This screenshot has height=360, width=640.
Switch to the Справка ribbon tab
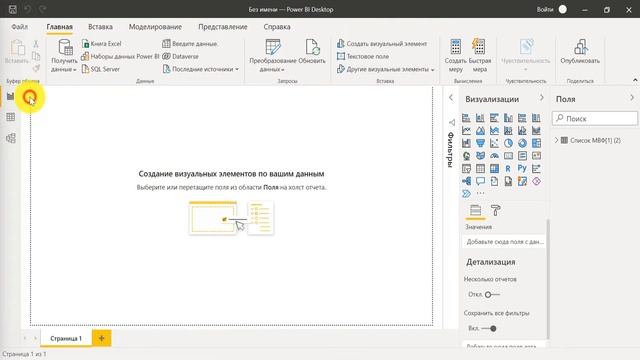277,27
